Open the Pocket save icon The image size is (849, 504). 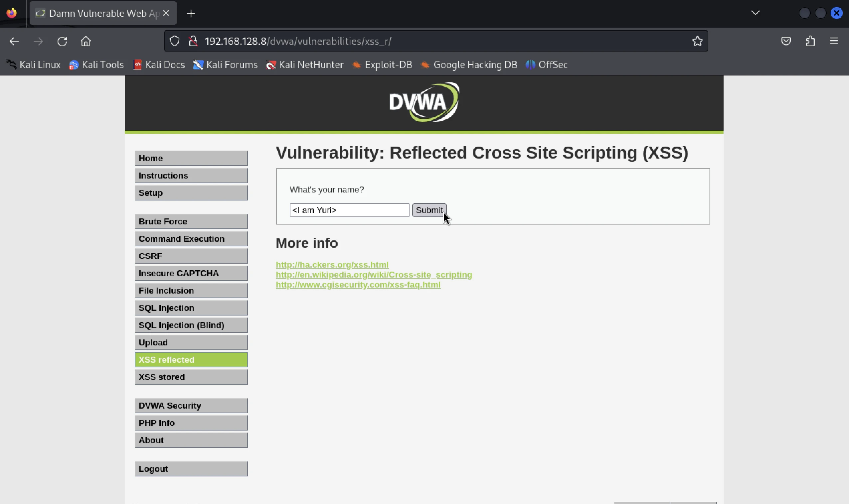pos(786,41)
